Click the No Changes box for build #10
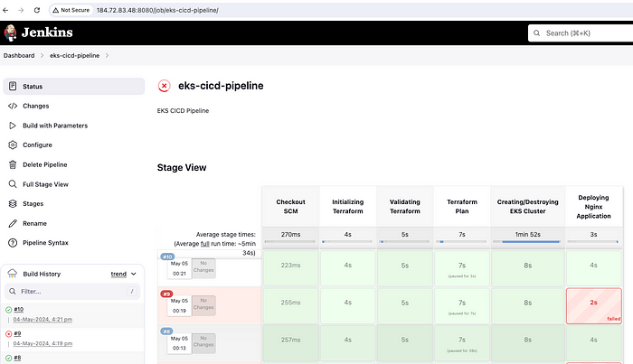This screenshot has height=364, width=633. [x=203, y=268]
